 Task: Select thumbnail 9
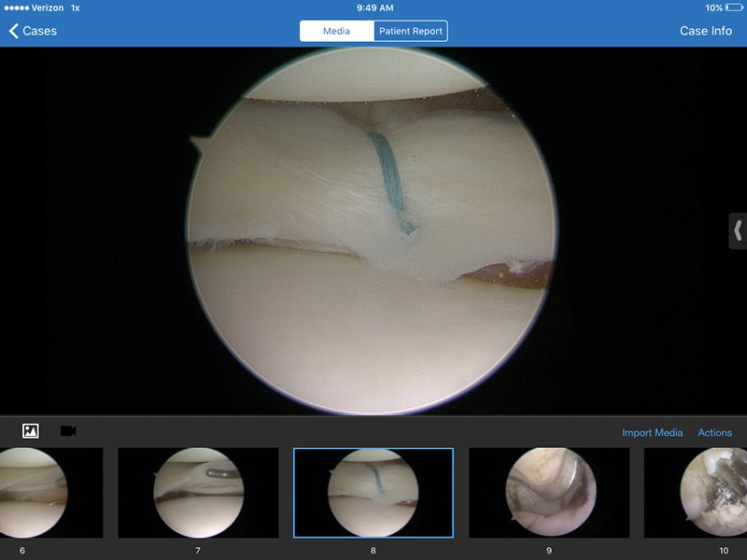549,493
